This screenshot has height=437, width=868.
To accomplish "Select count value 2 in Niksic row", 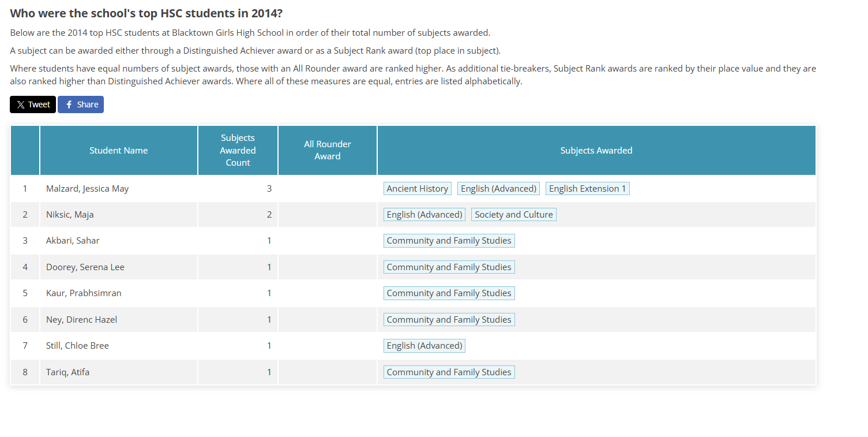I will pos(269,215).
